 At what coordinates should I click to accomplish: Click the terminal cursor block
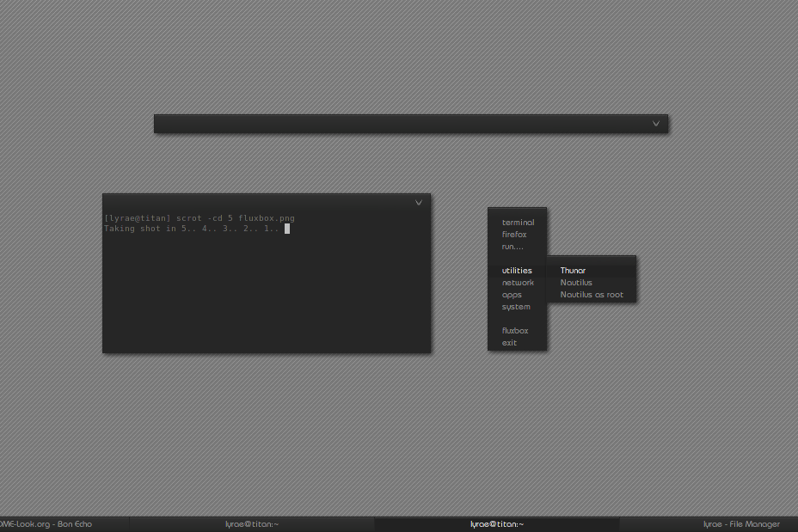287,229
